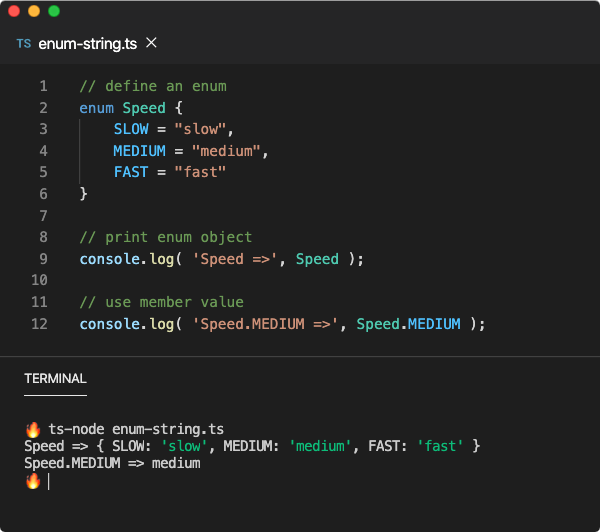
Task: Click the red close window button
Action: [14, 11]
